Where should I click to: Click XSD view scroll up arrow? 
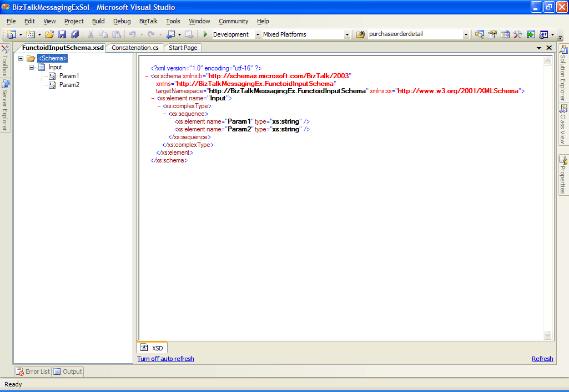tap(547, 61)
